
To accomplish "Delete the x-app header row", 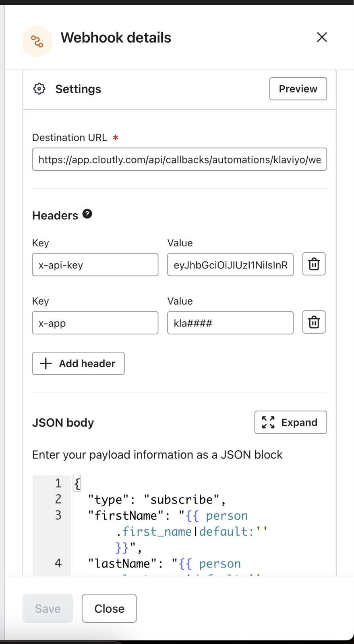I will pyautogui.click(x=314, y=322).
